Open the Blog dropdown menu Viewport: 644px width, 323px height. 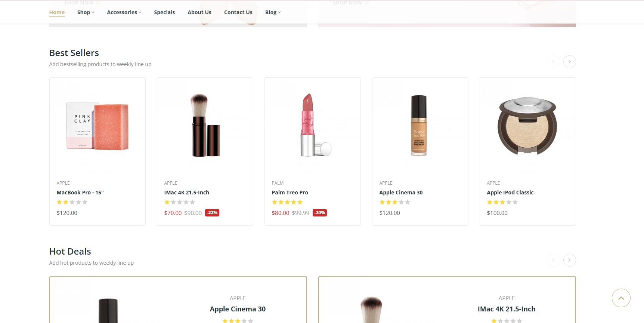(273, 12)
